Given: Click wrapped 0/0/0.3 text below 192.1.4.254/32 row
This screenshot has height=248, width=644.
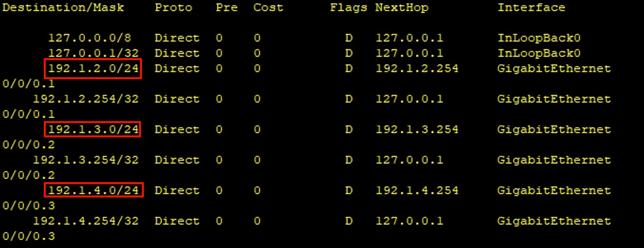Looking at the screenshot, I should 29,237.
